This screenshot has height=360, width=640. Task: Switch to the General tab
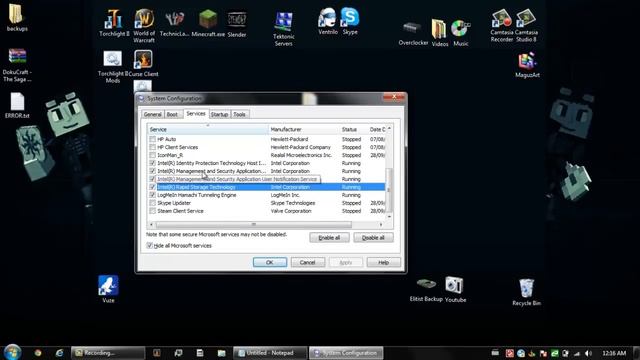point(153,114)
